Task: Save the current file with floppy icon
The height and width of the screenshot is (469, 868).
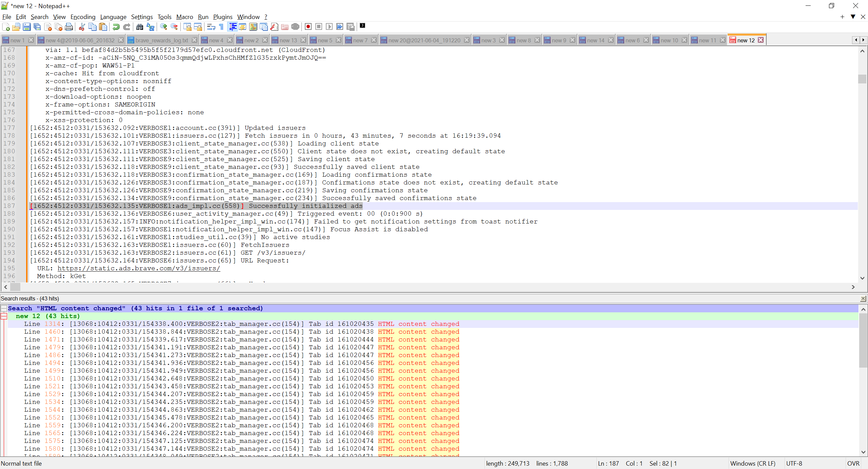Action: (x=27, y=27)
